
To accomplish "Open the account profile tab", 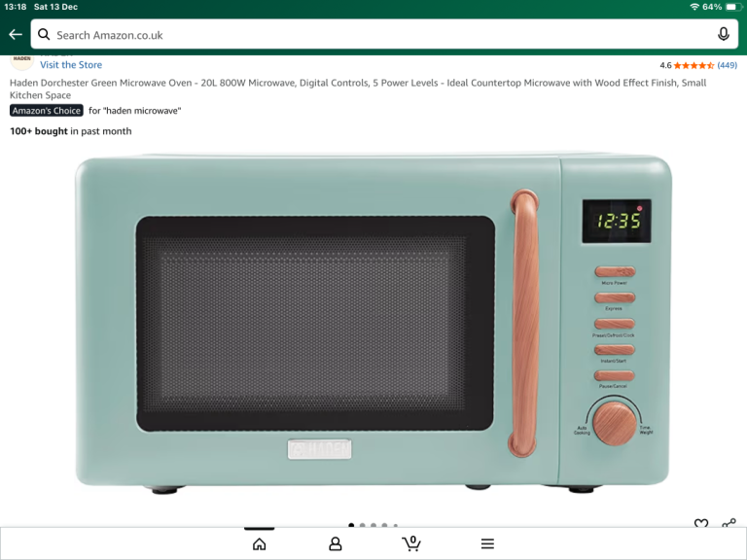I will coord(336,543).
